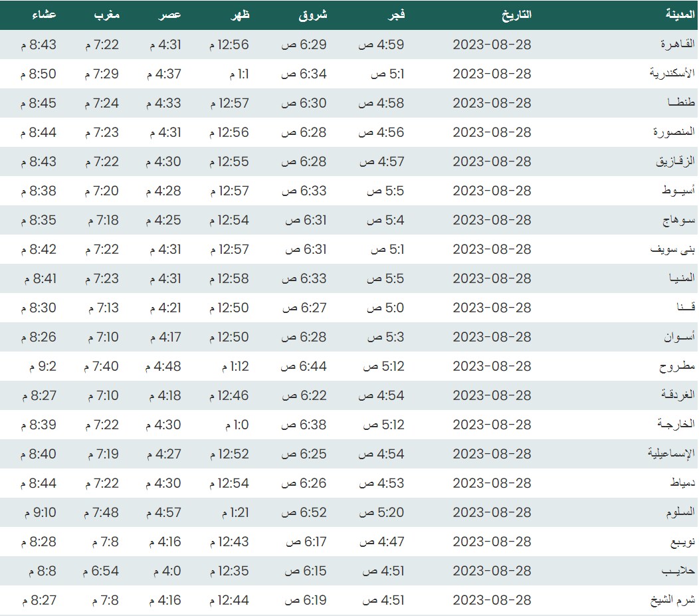Select the date cell in the طنطا row
Screen dimensions: 699x616
(x=492, y=103)
